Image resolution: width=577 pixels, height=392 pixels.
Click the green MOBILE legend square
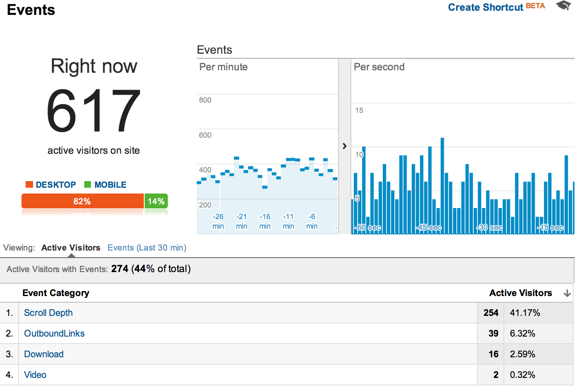88,184
